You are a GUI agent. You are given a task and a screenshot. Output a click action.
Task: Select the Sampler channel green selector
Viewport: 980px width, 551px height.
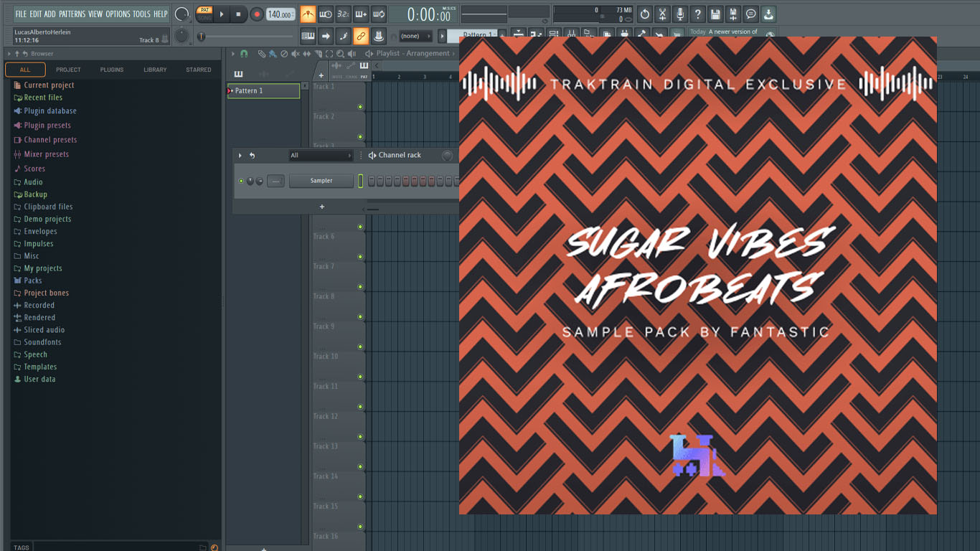click(360, 181)
